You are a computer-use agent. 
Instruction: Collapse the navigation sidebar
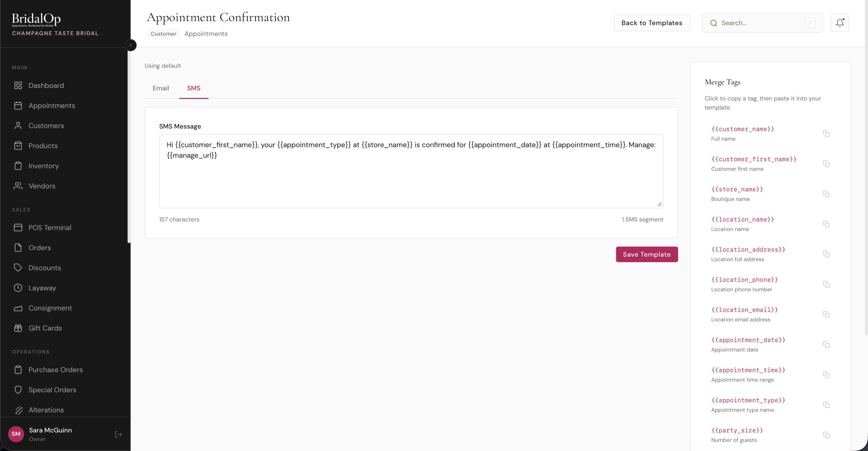[131, 45]
